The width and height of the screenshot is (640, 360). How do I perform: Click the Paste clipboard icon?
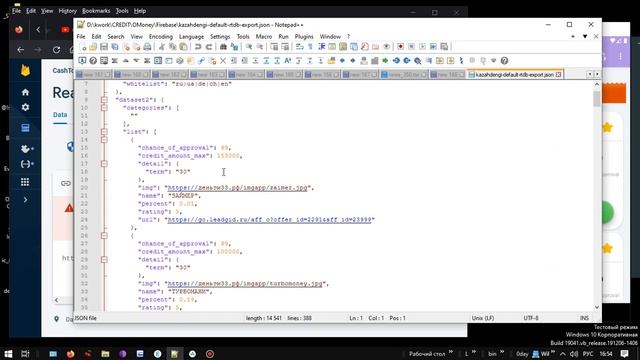pyautogui.click(x=183, y=47)
